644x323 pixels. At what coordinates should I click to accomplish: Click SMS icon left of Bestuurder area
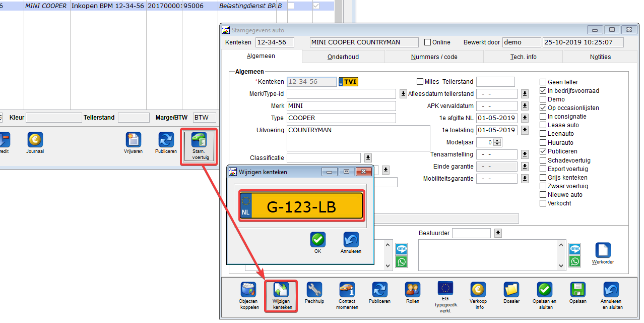click(x=402, y=249)
